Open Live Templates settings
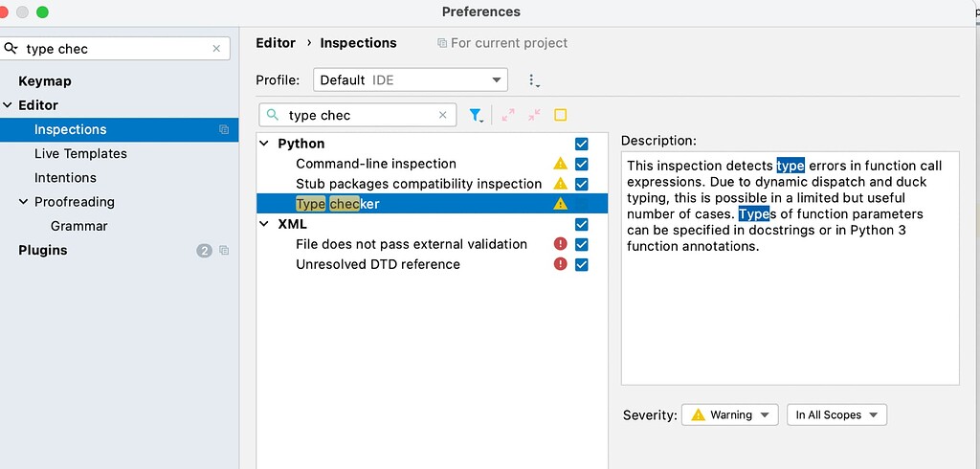Viewport: 980px width, 469px height. (80, 153)
